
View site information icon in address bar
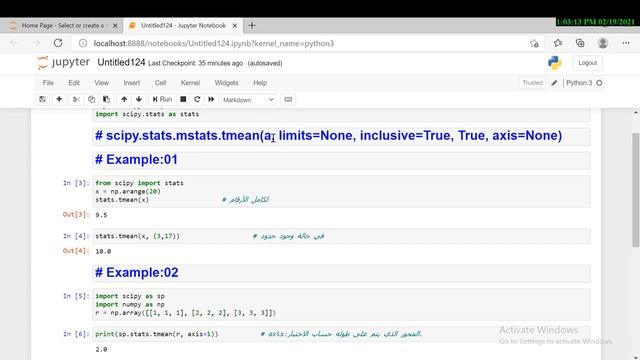(83, 43)
